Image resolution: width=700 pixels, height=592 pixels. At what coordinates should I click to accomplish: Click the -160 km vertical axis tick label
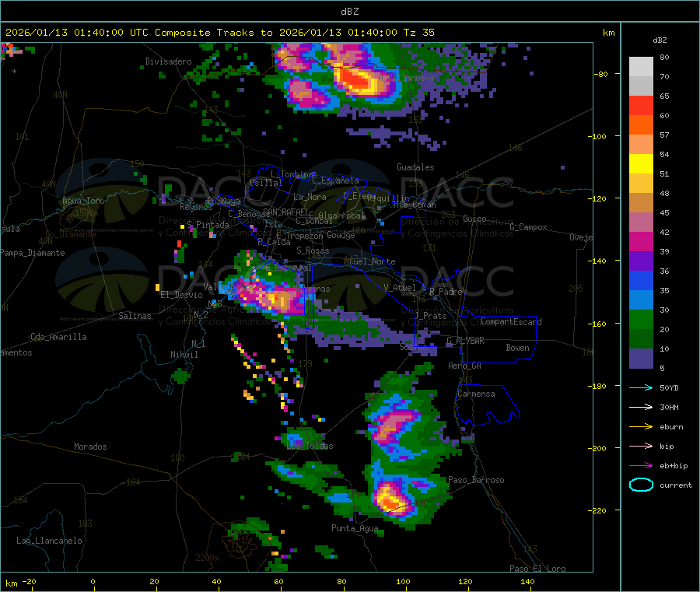(x=599, y=324)
